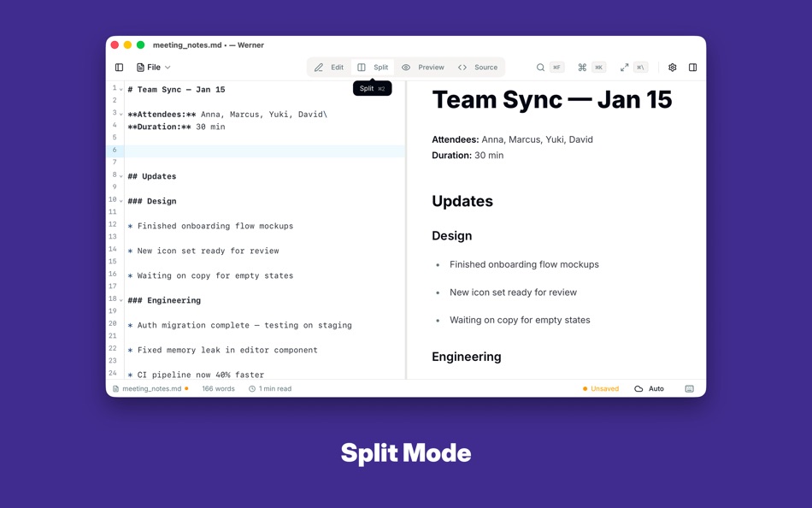The height and width of the screenshot is (508, 812).
Task: Toggle the left sidebar panel icon
Action: (119, 68)
